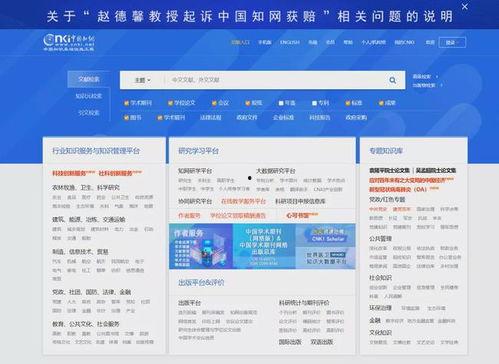Click the 作者服务 banner thumbnail
This screenshot has width=499, height=364.
(201, 246)
